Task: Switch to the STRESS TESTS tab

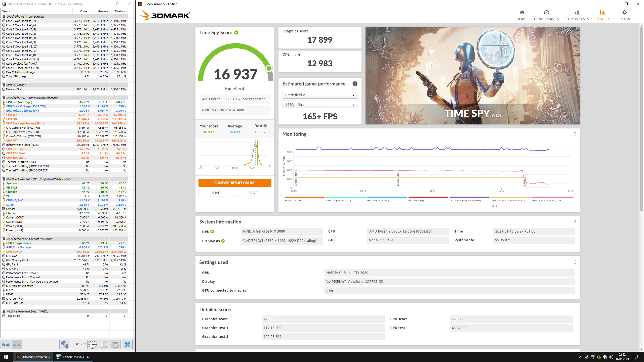Action: point(577,15)
